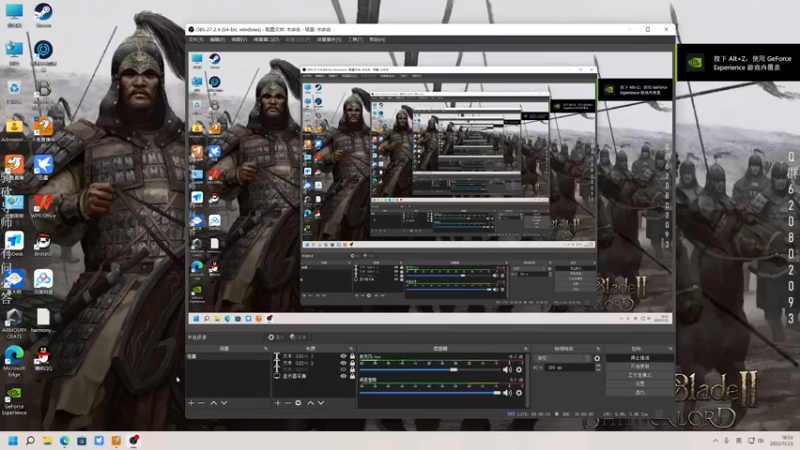
Task: Toggle lock on 文本 (GDI+) 2 source
Action: [x=352, y=363]
